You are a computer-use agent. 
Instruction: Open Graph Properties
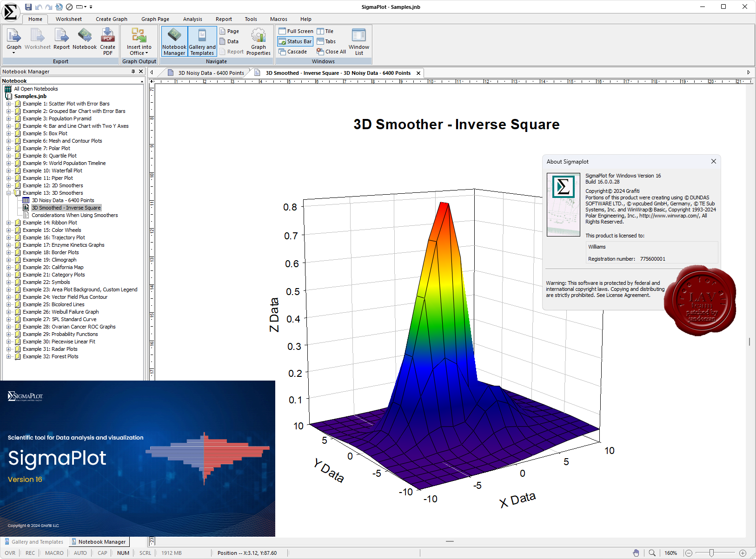click(259, 41)
